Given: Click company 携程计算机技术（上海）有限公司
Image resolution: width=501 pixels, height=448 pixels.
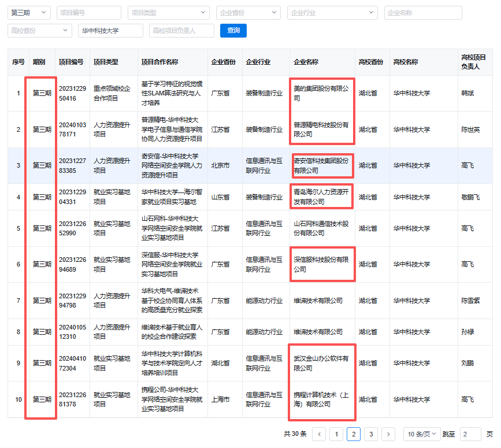Looking at the screenshot, I should (321, 399).
